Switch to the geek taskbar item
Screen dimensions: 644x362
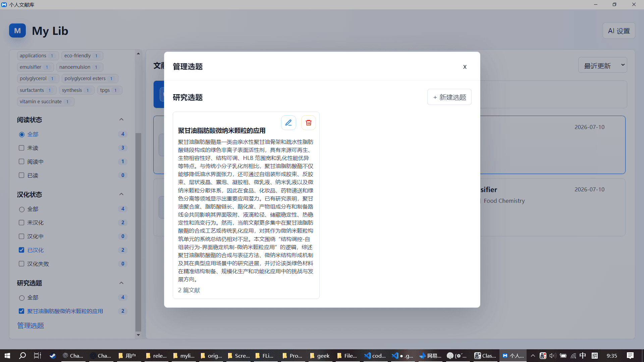click(320, 356)
